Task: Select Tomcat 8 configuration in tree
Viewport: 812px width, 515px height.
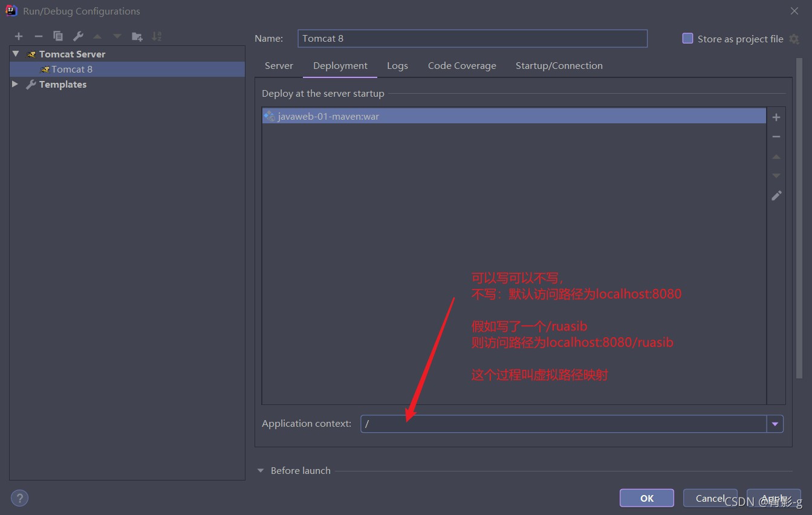Action: (x=127, y=70)
